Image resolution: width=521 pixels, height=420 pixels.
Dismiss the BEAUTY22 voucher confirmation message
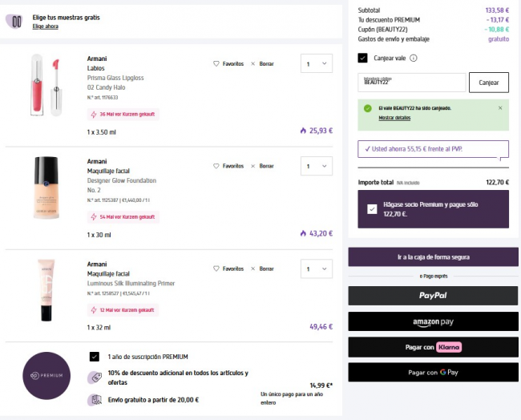click(x=500, y=107)
